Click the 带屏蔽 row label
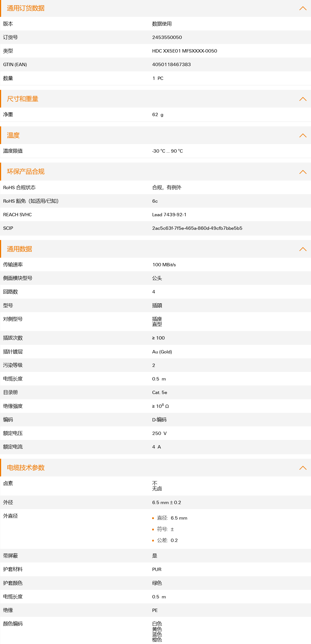 [x=11, y=556]
